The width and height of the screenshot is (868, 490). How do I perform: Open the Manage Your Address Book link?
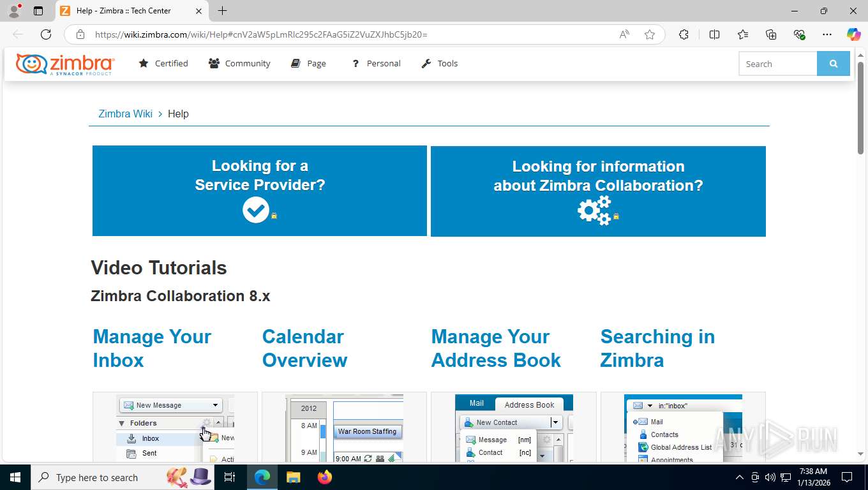click(496, 348)
